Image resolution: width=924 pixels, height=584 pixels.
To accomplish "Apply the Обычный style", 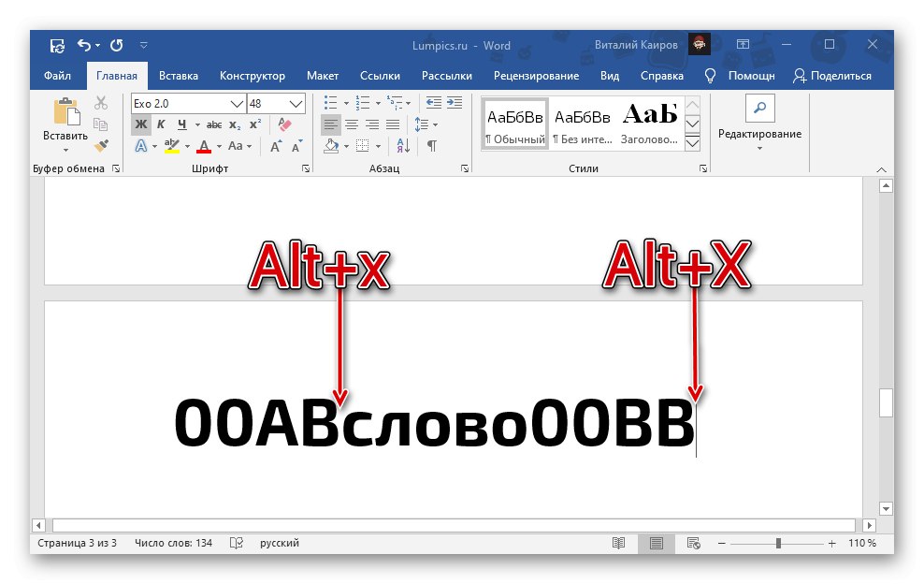I will coord(513,122).
